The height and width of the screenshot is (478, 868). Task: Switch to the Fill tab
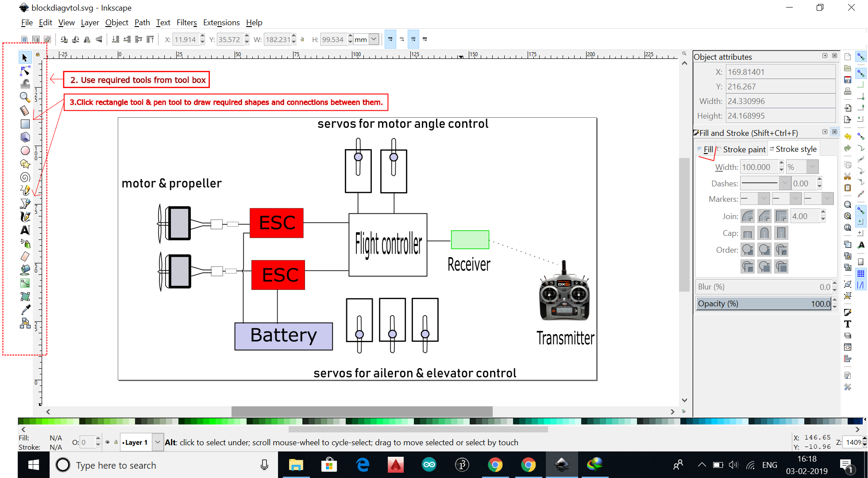(708, 150)
